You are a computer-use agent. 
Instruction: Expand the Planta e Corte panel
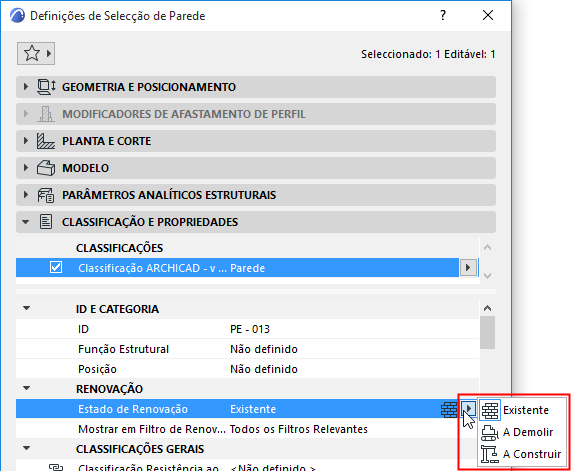click(25, 141)
